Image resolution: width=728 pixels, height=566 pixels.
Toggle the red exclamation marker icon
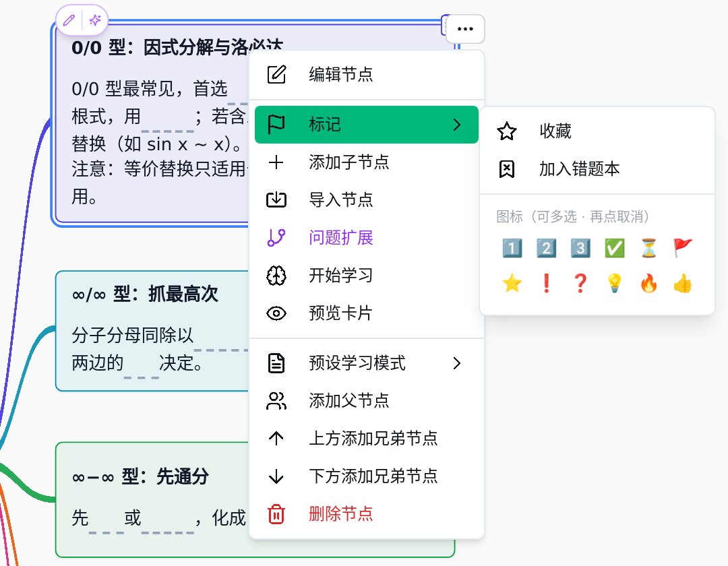(547, 283)
